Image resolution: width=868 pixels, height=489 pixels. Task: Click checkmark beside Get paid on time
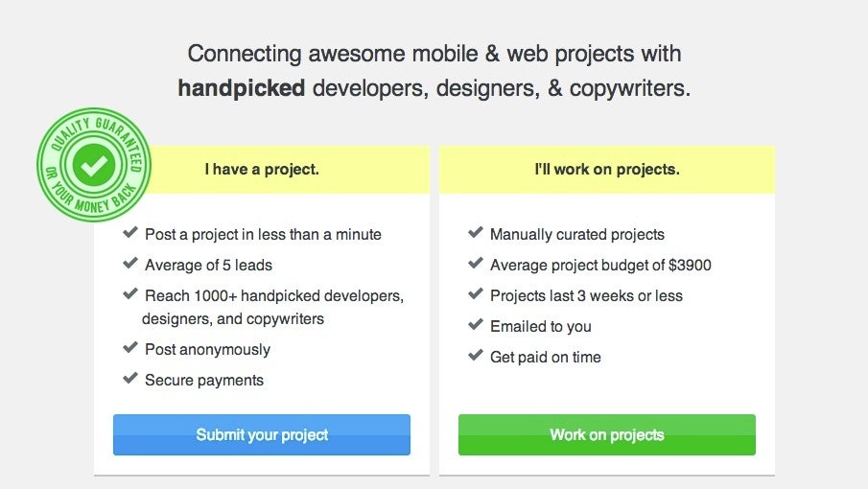coord(476,355)
